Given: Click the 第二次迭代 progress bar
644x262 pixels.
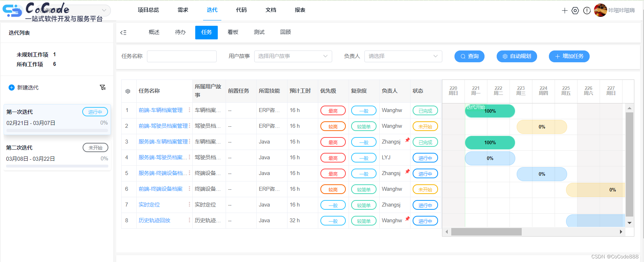Looking at the screenshot, I should point(57,166).
